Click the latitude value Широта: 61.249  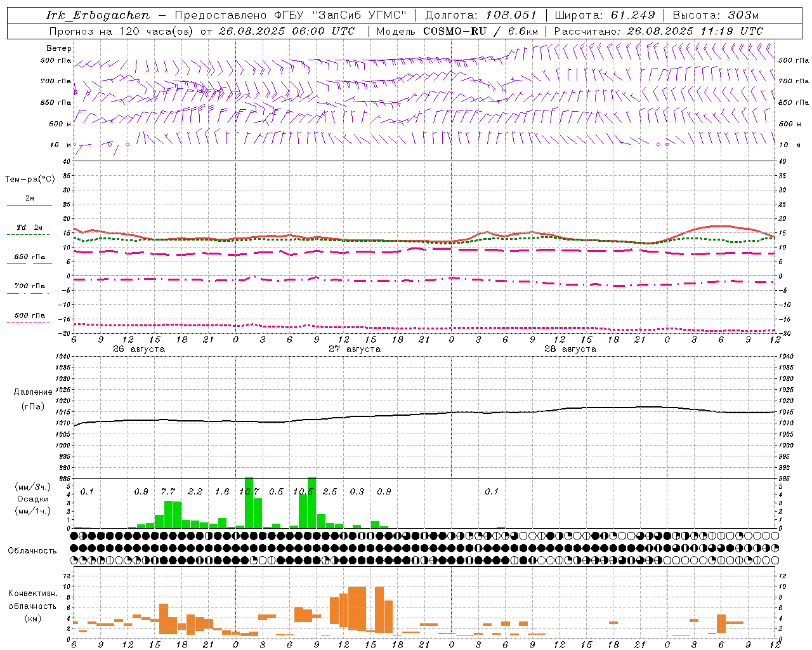pos(605,15)
